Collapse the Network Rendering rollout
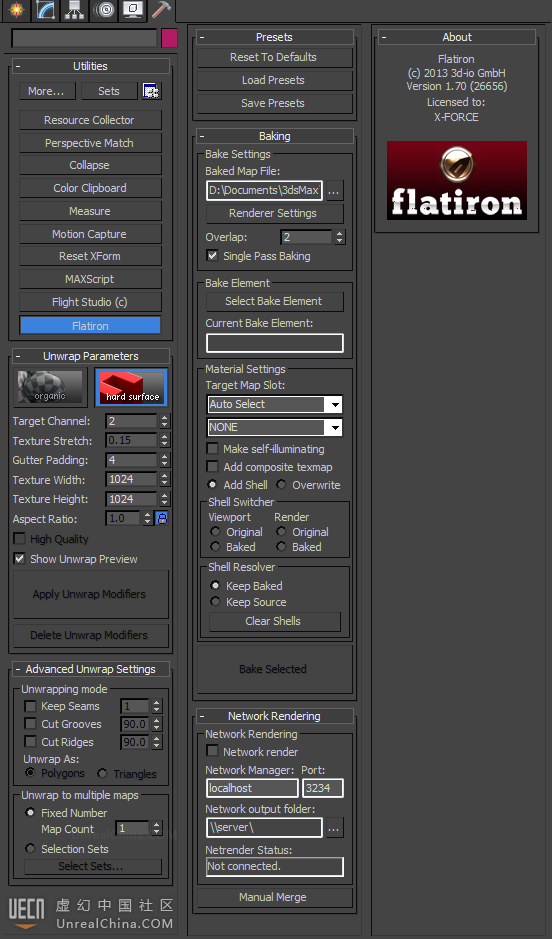Viewport: 552px width, 939px height. pos(202,716)
